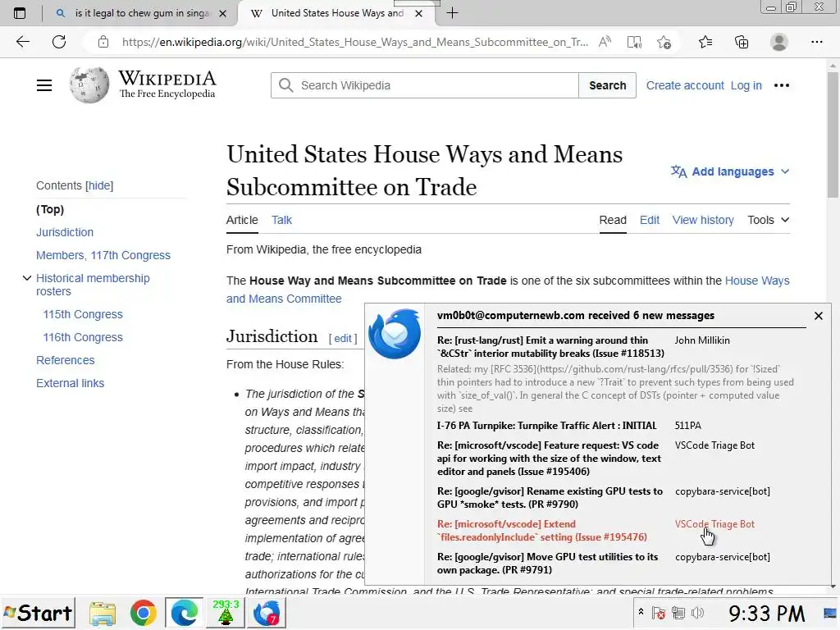
Task: Jump to 115th Congress in contents
Action: click(x=83, y=314)
